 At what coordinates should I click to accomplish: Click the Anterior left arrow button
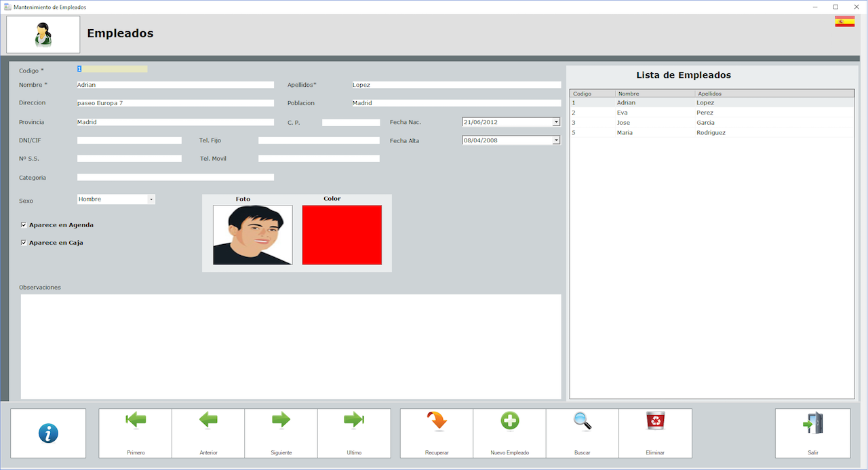208,433
